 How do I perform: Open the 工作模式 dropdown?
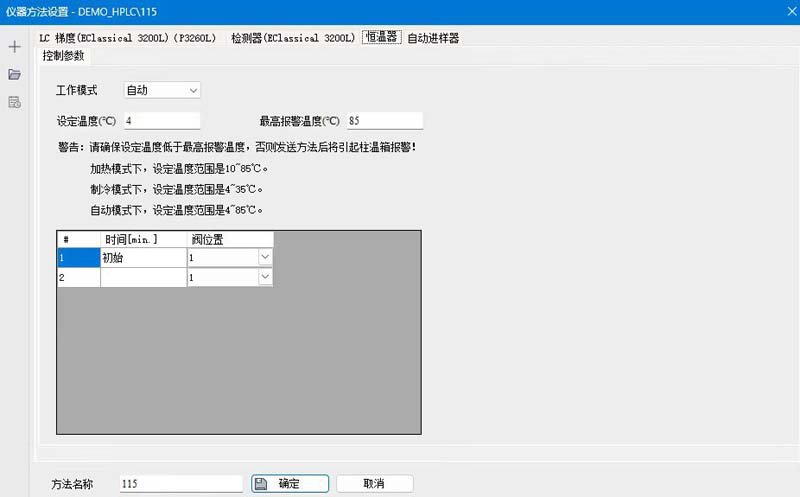(162, 90)
